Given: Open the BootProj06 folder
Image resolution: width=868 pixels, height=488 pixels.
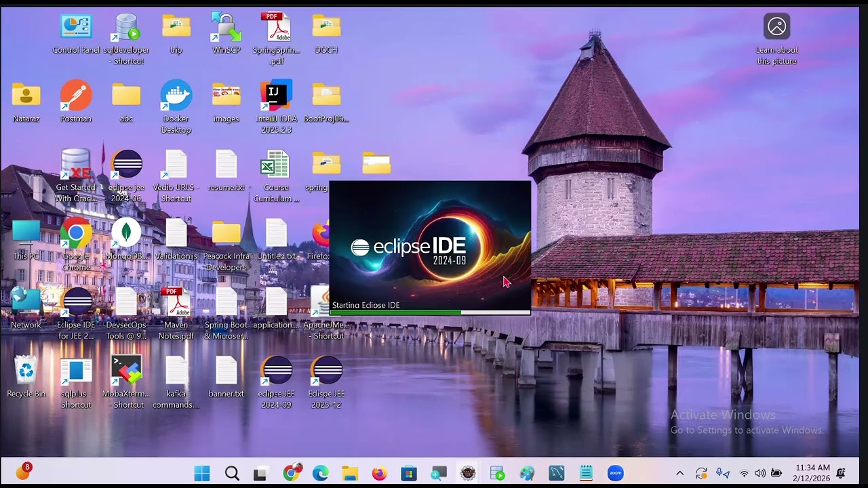Looking at the screenshot, I should [x=326, y=102].
